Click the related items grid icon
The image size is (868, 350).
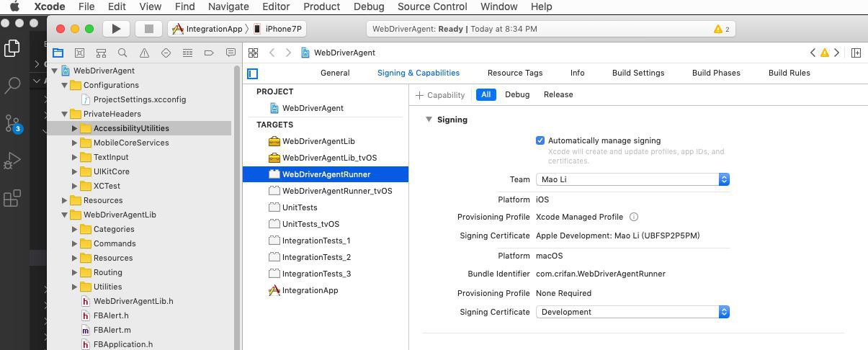coord(254,53)
